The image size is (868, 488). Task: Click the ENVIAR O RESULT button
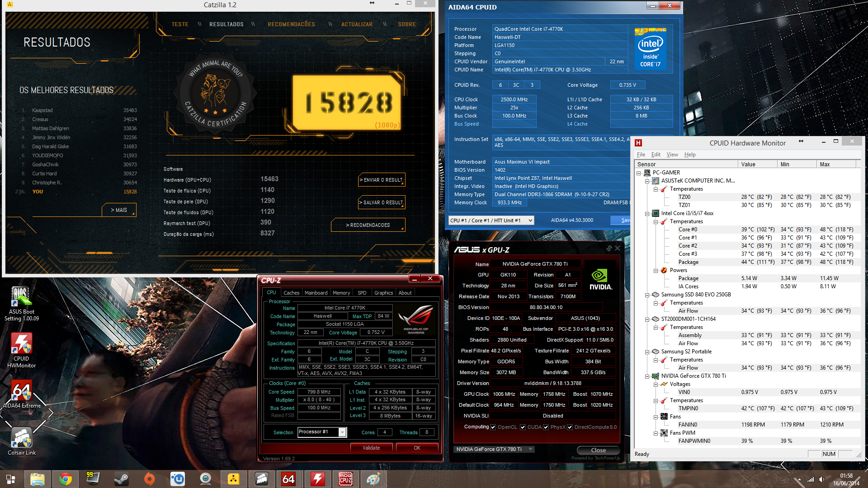click(x=382, y=180)
